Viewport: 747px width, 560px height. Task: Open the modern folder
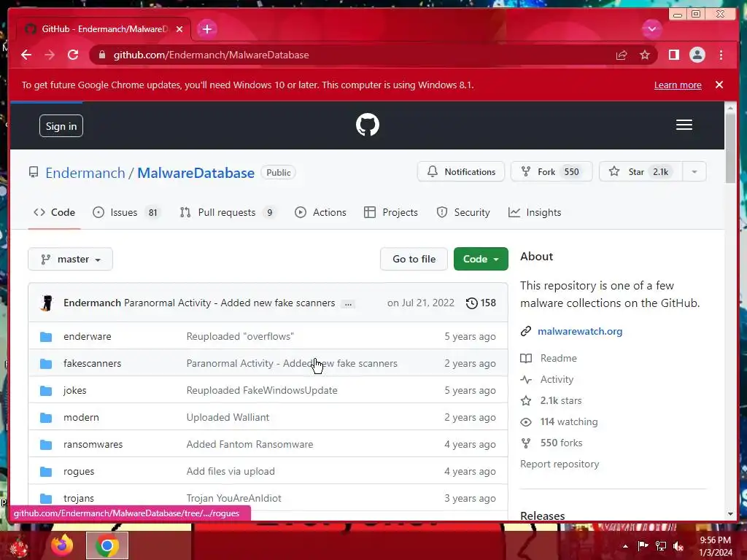coord(81,417)
